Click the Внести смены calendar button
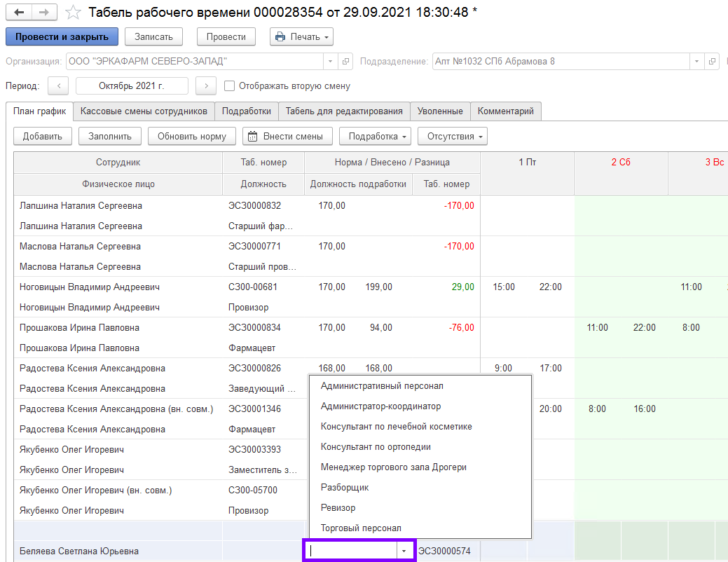This screenshot has height=562, width=728. tap(287, 136)
